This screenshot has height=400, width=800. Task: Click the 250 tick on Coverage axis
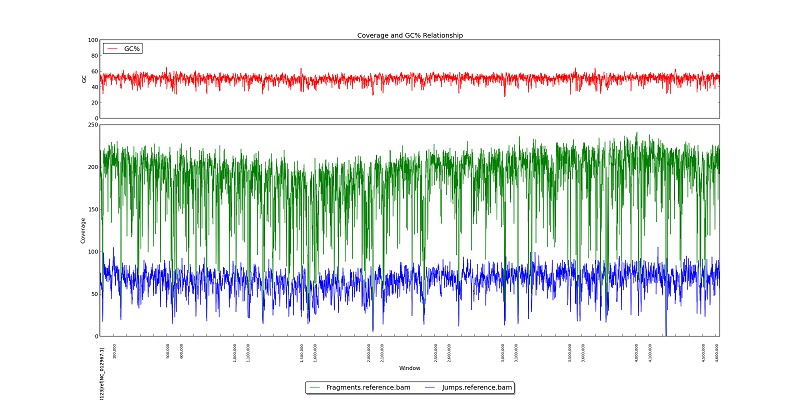pyautogui.click(x=93, y=125)
